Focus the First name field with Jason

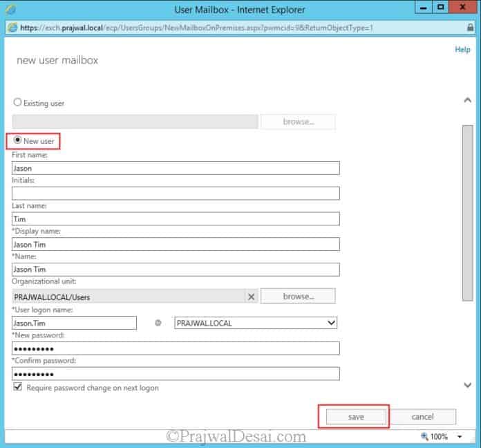pyautogui.click(x=176, y=168)
